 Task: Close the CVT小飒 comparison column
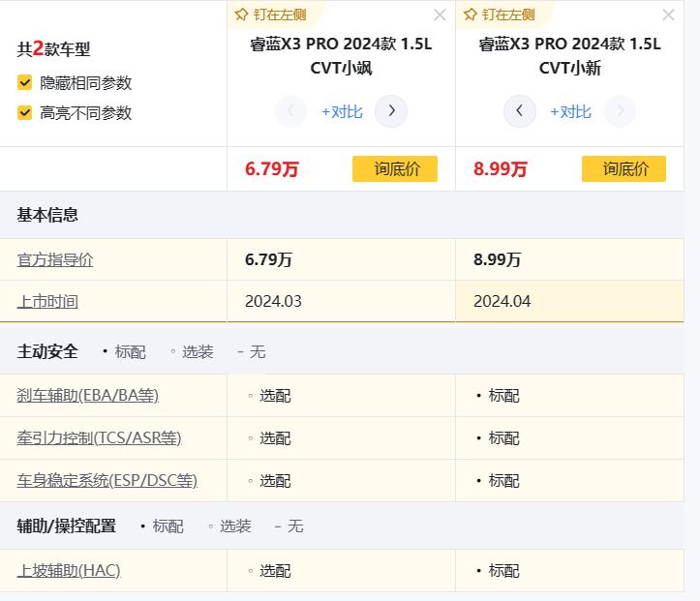click(440, 15)
